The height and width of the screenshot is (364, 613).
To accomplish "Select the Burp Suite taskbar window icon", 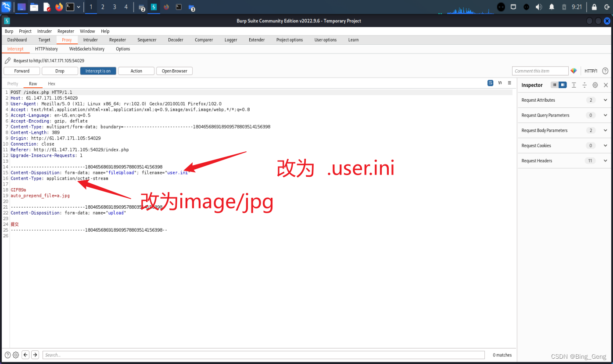I will pyautogui.click(x=154, y=7).
